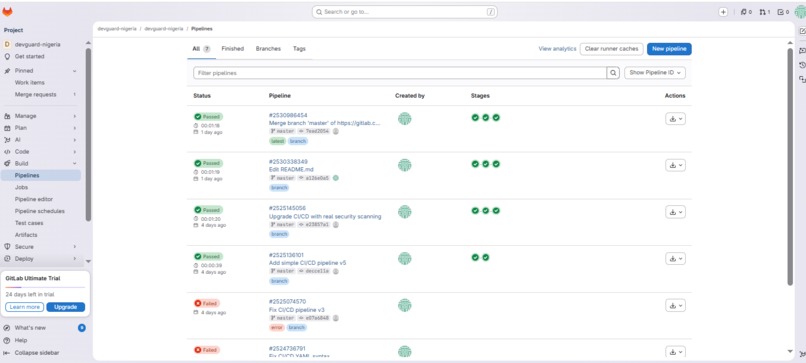806x363 pixels.
Task: Open the GitLab tanuki logo home
Action: (x=7, y=11)
